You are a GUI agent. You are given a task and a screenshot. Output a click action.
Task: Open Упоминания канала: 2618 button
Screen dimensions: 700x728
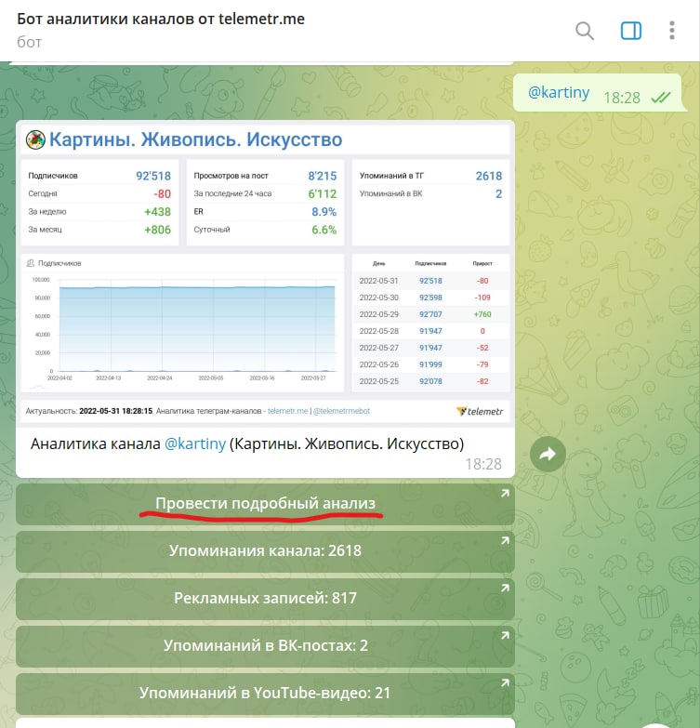coord(265,551)
